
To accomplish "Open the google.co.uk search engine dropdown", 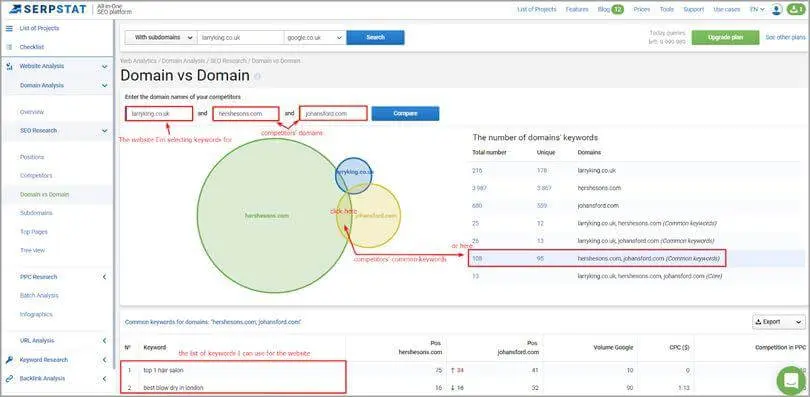I will [x=315, y=38].
